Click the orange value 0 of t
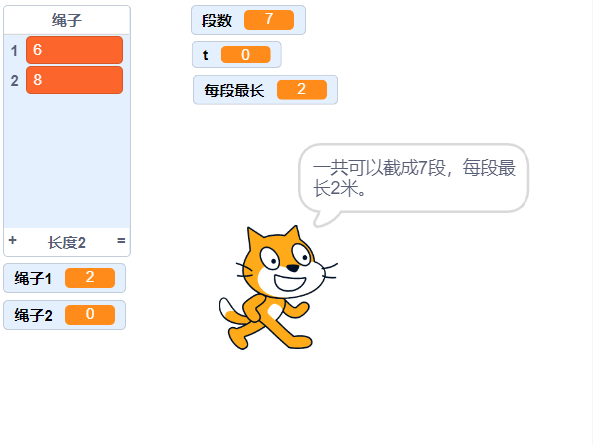The height and width of the screenshot is (445, 593). 245,55
